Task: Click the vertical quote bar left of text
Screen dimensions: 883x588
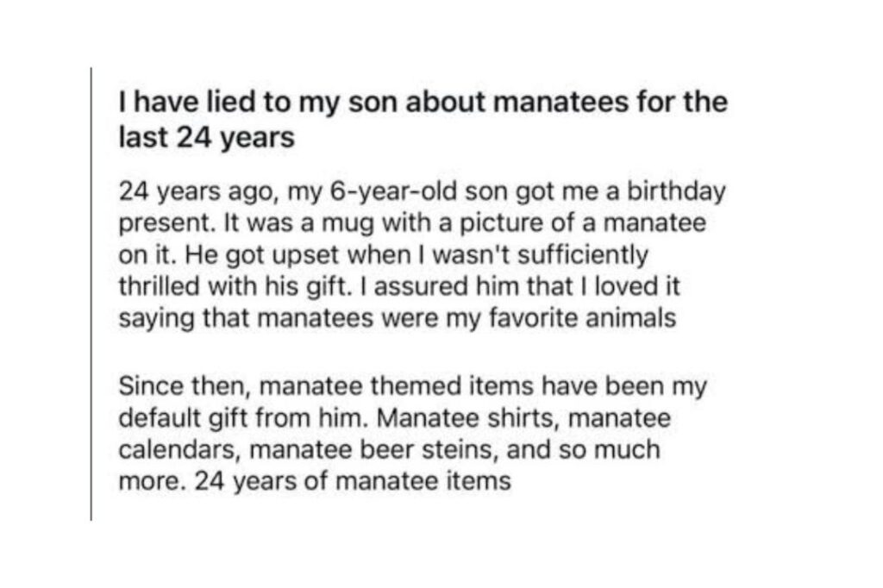Action: coord(91,293)
